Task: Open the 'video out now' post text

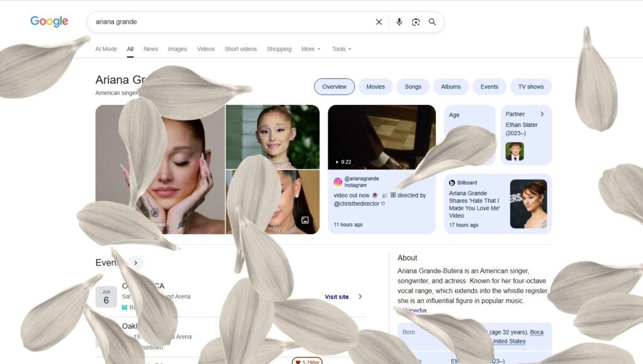Action: (x=379, y=200)
